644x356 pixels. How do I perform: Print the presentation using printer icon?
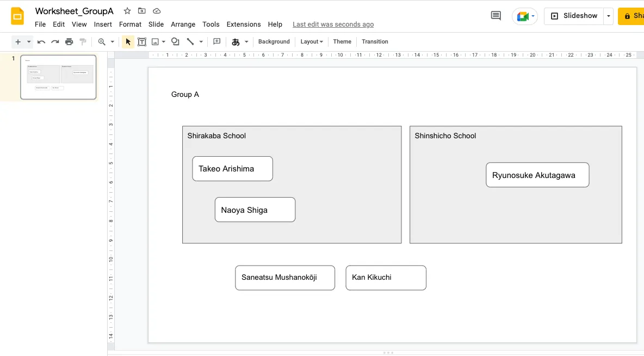click(x=69, y=42)
